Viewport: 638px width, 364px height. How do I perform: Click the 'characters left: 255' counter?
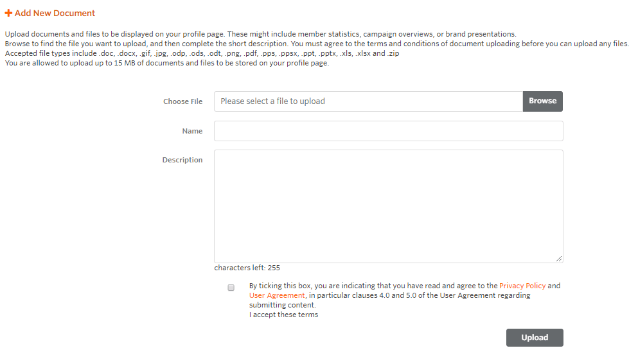(247, 268)
